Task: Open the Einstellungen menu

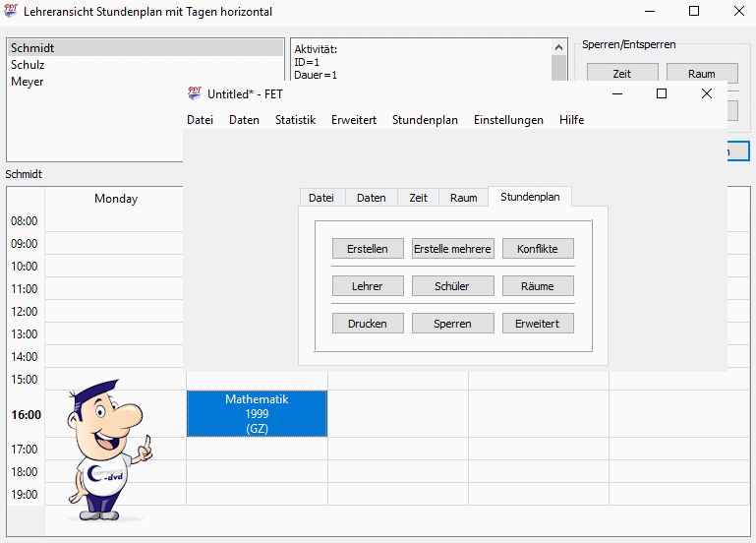Action: coord(508,120)
